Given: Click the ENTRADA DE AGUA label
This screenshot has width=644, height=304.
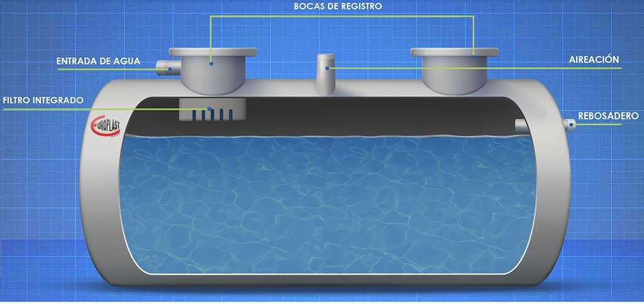Looking at the screenshot, I should click(98, 62).
